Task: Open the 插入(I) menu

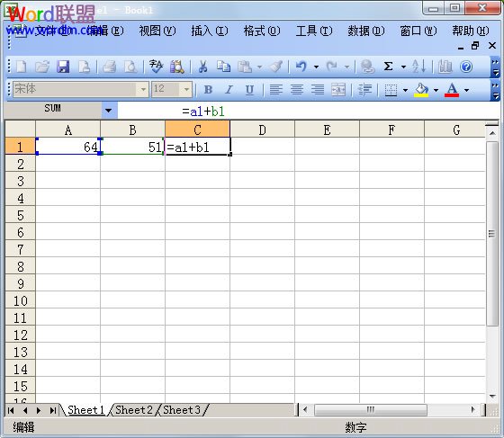Action: pos(210,31)
